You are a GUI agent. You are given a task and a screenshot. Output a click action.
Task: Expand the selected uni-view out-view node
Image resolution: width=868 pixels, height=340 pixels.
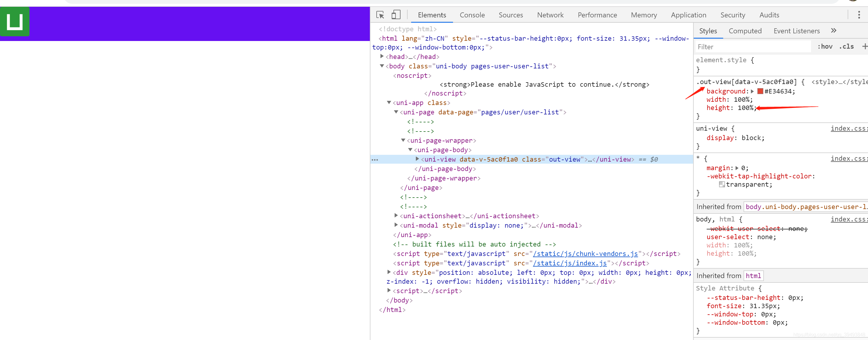pyautogui.click(x=417, y=159)
